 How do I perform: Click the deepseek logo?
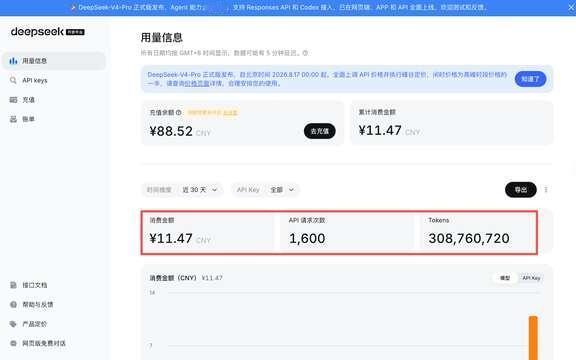48,32
